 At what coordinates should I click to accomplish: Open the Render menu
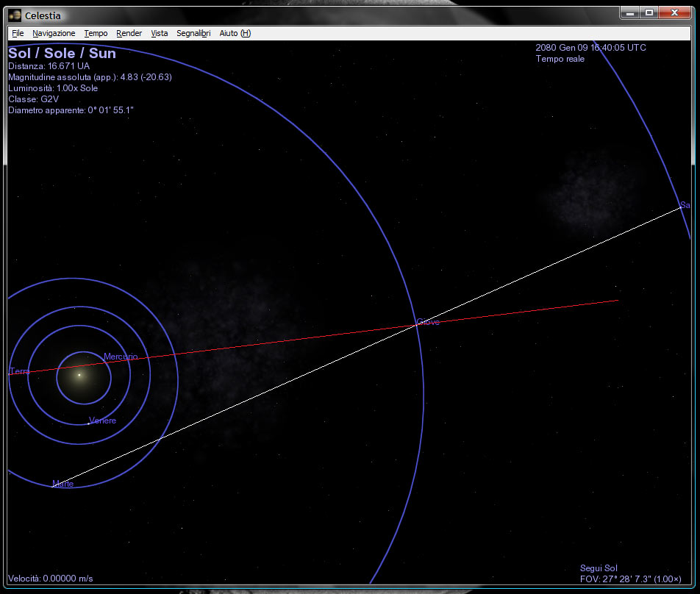coord(129,33)
